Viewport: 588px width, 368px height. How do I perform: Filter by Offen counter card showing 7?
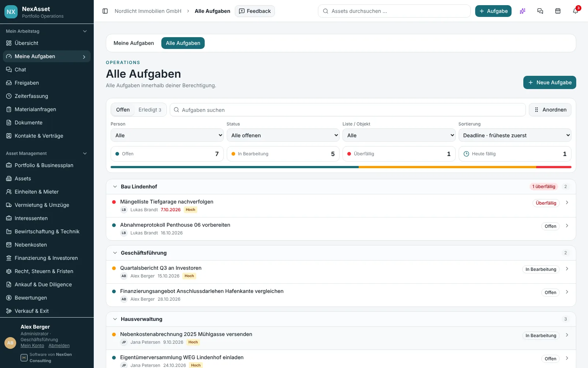167,154
